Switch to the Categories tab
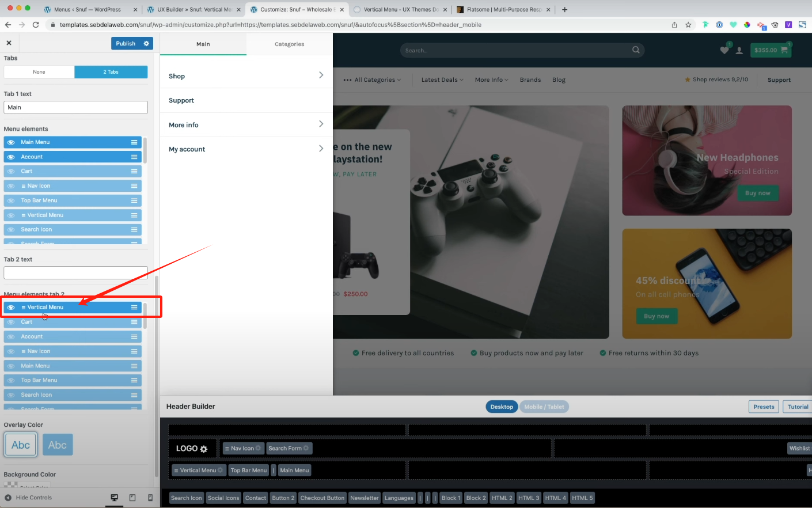 [289, 44]
